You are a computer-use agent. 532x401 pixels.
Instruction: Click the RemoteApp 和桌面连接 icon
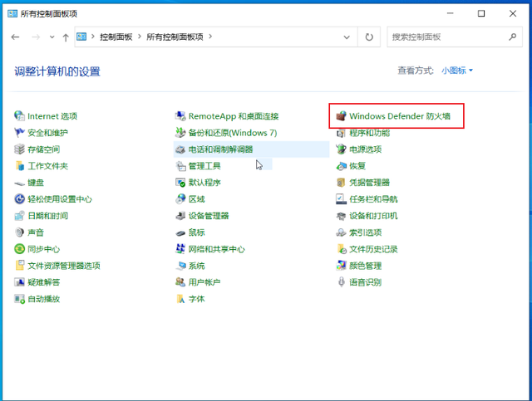180,116
